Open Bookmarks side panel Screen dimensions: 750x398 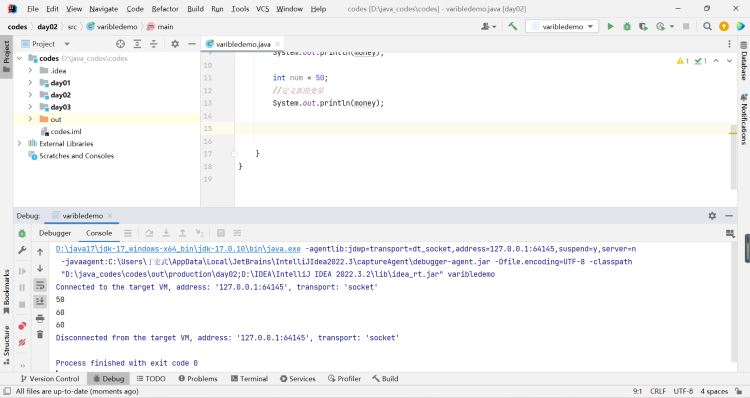coord(7,291)
